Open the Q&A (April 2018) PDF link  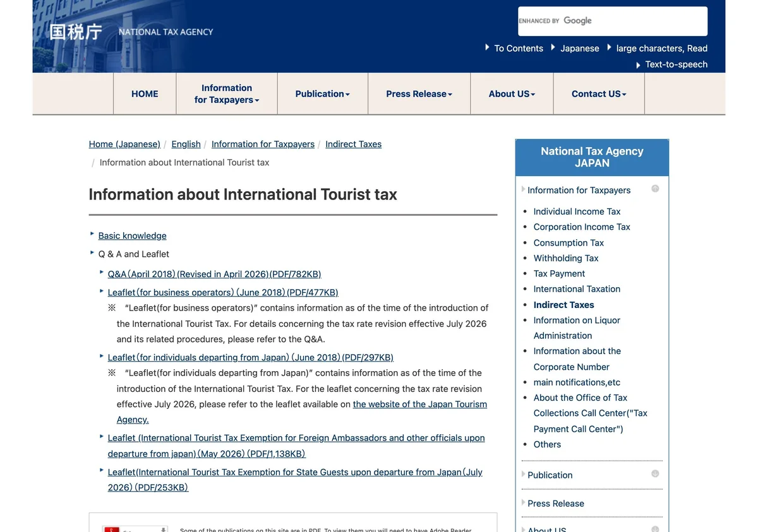tap(214, 274)
